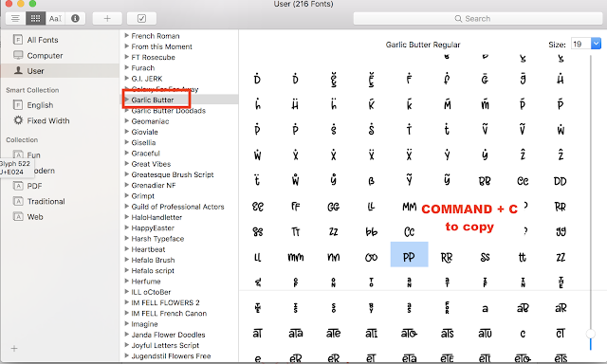
Task: Expand the French Roman font family
Action: point(126,35)
